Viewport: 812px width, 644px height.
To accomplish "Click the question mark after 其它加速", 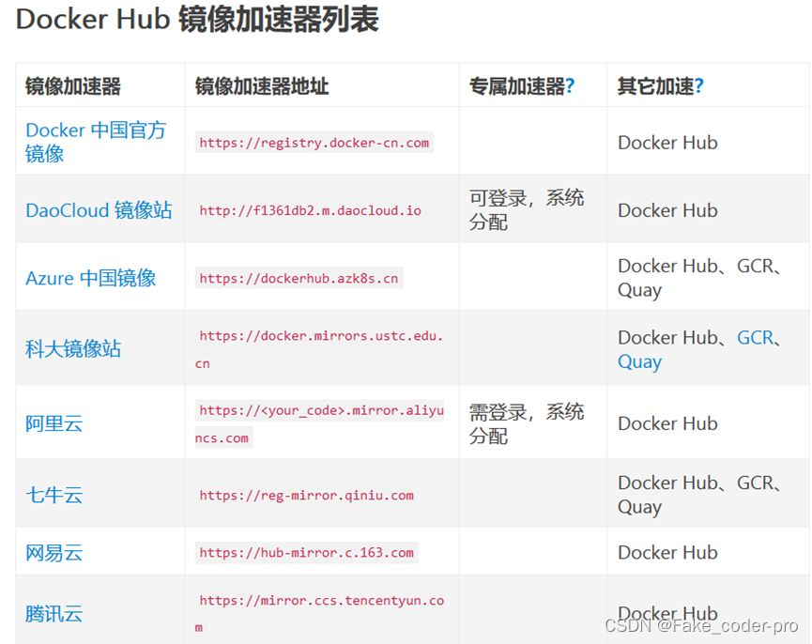I will click(698, 86).
